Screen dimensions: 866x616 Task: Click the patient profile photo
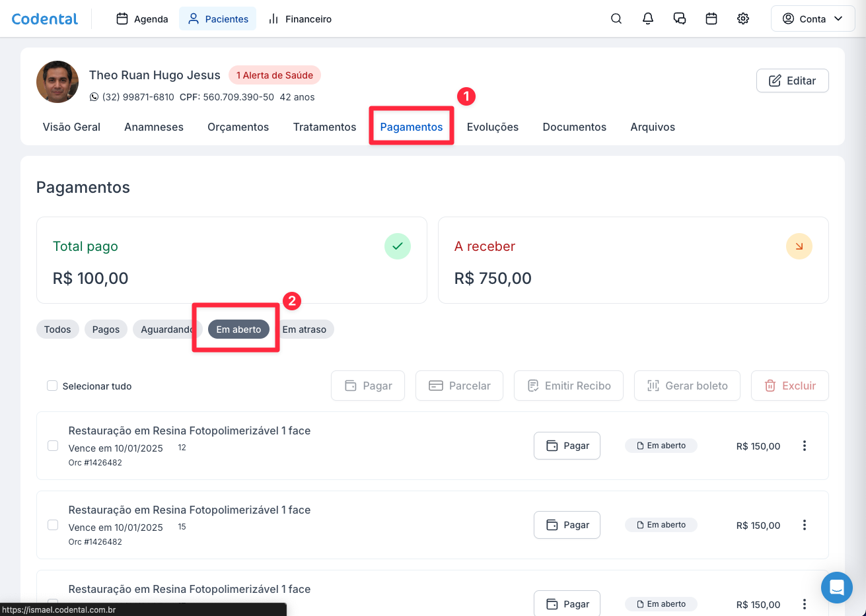click(57, 82)
